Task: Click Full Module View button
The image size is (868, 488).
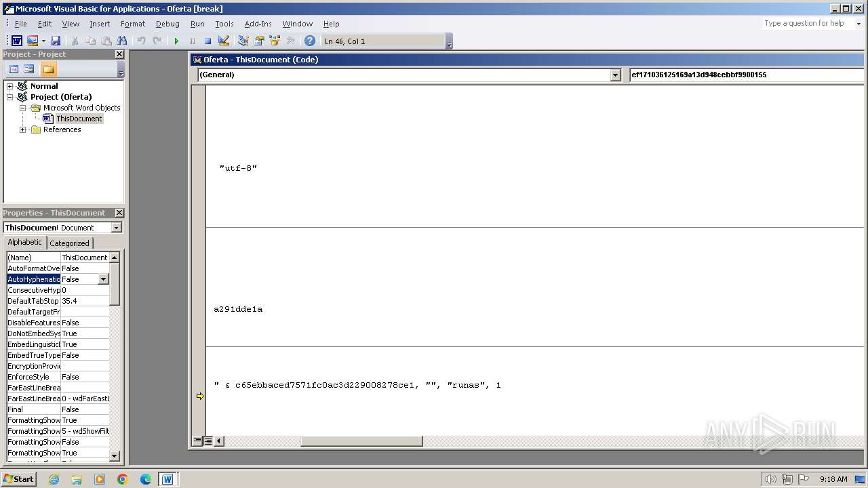Action: 208,441
